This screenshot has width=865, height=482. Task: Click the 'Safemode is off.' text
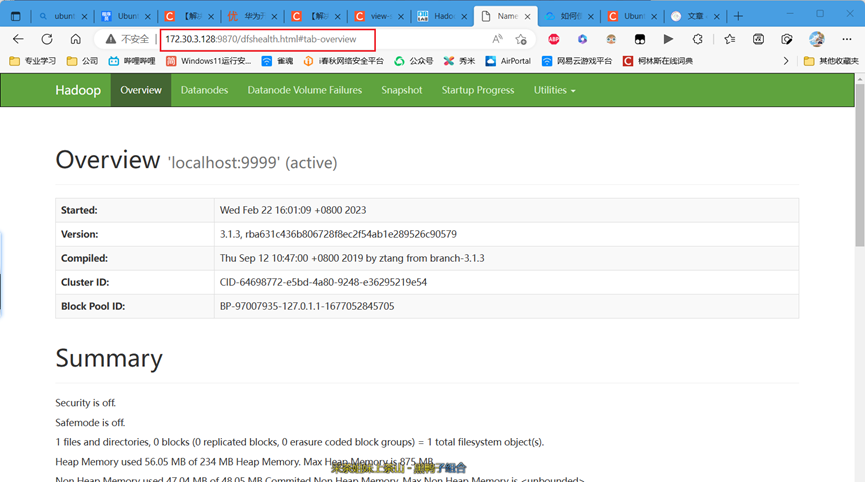tap(90, 423)
